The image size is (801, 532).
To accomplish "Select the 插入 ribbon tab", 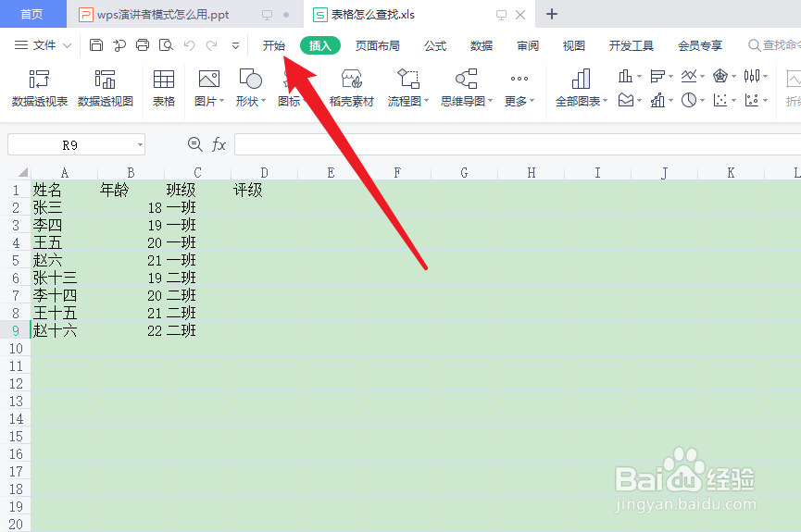I will 320,45.
